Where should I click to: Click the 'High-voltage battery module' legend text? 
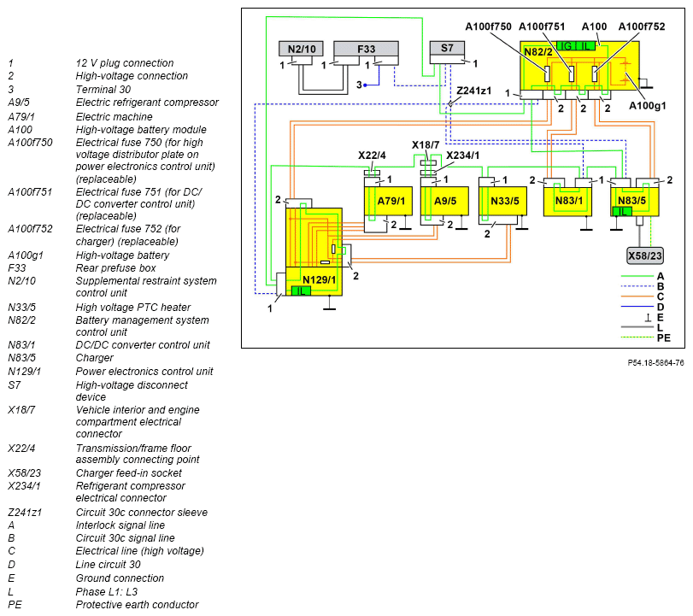tap(141, 130)
